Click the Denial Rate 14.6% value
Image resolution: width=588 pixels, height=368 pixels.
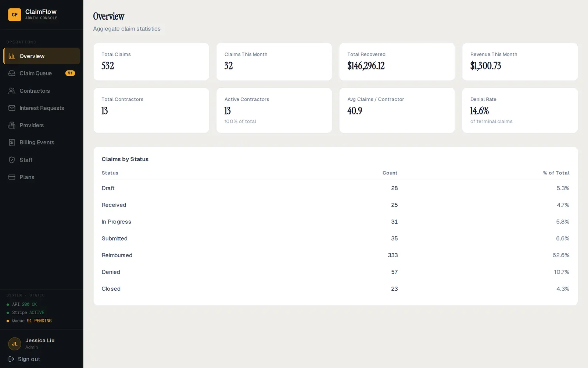480,111
